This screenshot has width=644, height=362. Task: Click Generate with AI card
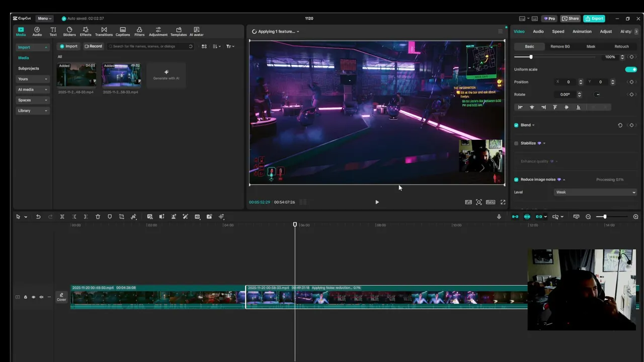tap(167, 75)
